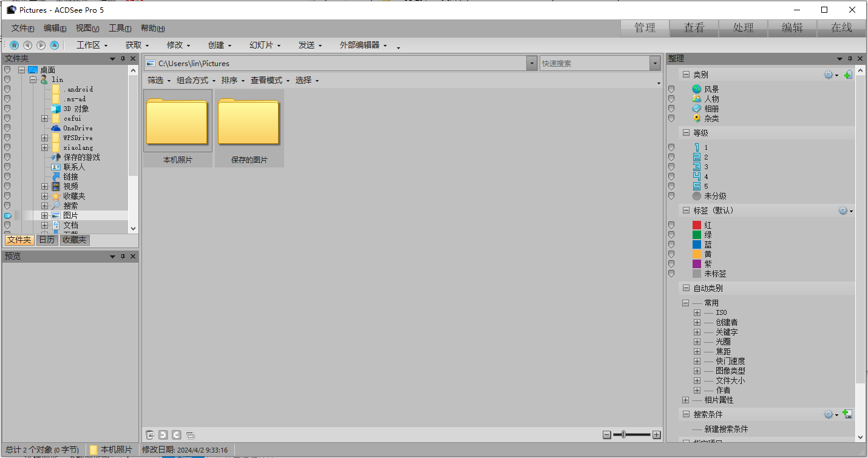This screenshot has width=868, height=458.
Task: Open the 工具 menu
Action: [x=120, y=28]
